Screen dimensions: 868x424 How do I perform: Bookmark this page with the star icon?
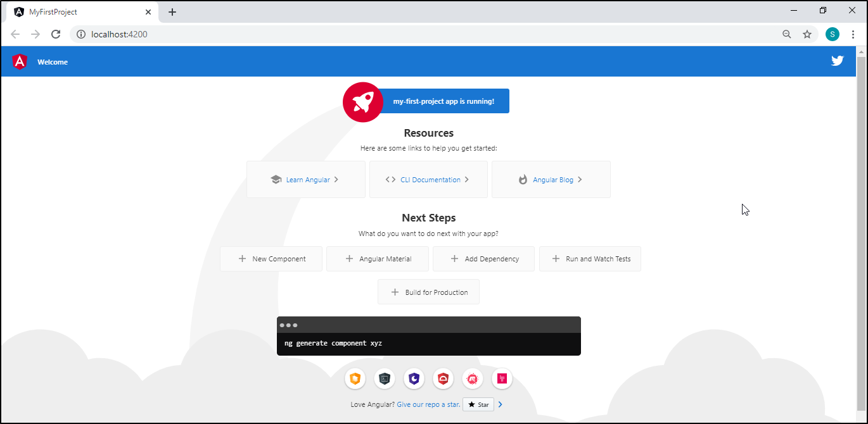(x=807, y=34)
